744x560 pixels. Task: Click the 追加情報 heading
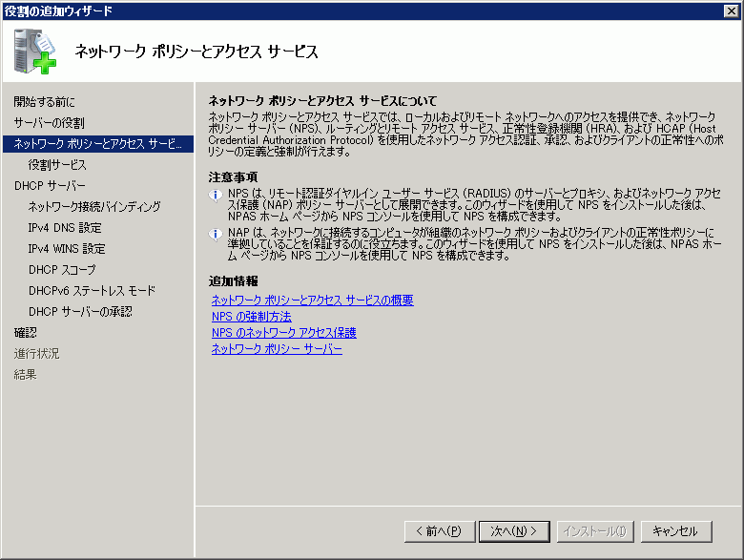[233, 281]
